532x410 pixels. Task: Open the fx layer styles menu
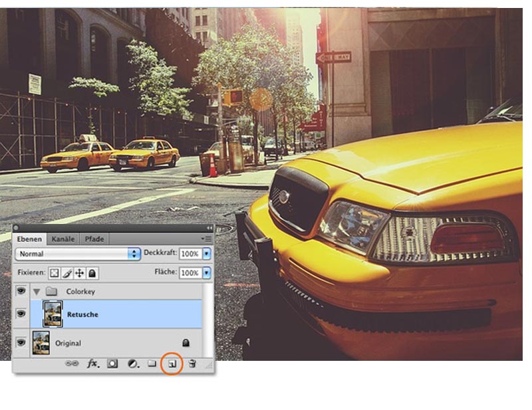pyautogui.click(x=92, y=363)
